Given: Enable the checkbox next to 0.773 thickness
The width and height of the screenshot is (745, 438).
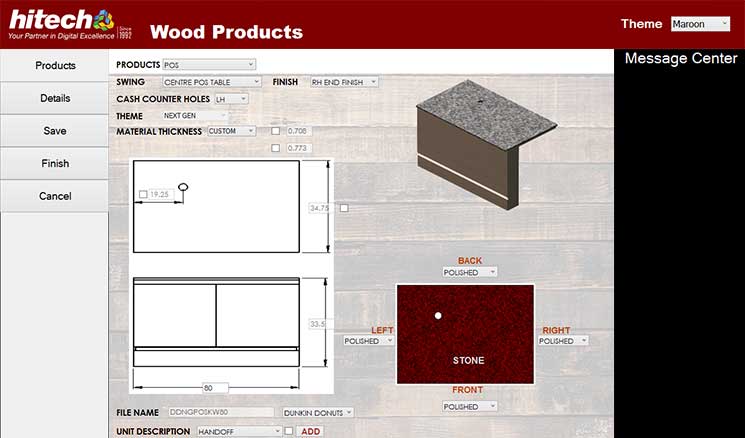Looking at the screenshot, I should click(276, 148).
